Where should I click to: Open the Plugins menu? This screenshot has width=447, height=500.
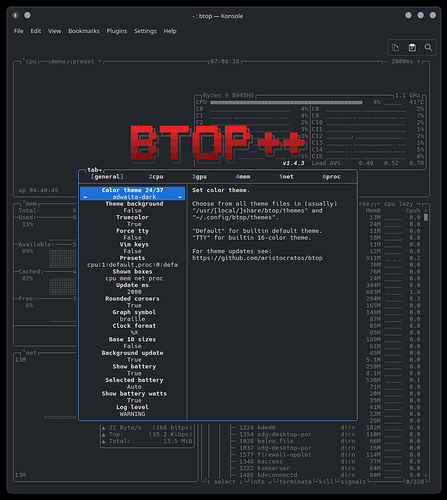117,31
